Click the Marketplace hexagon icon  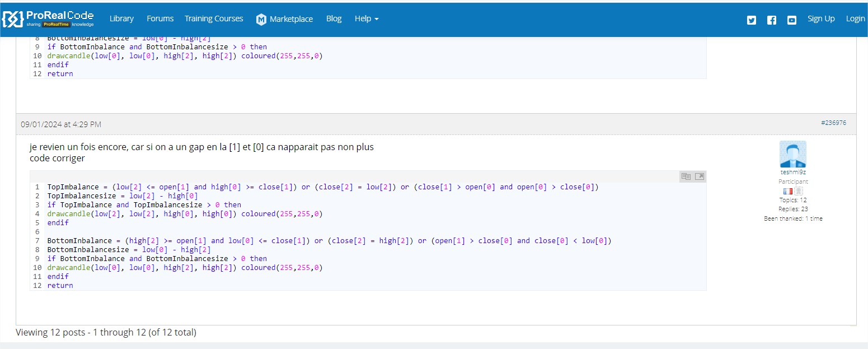(x=261, y=20)
